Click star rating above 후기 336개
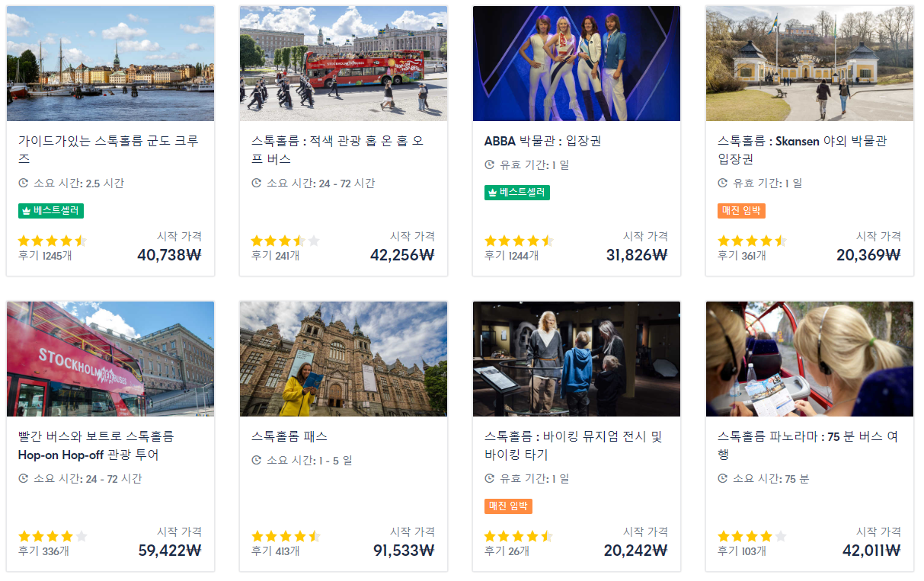The width and height of the screenshot is (924, 581). click(53, 536)
